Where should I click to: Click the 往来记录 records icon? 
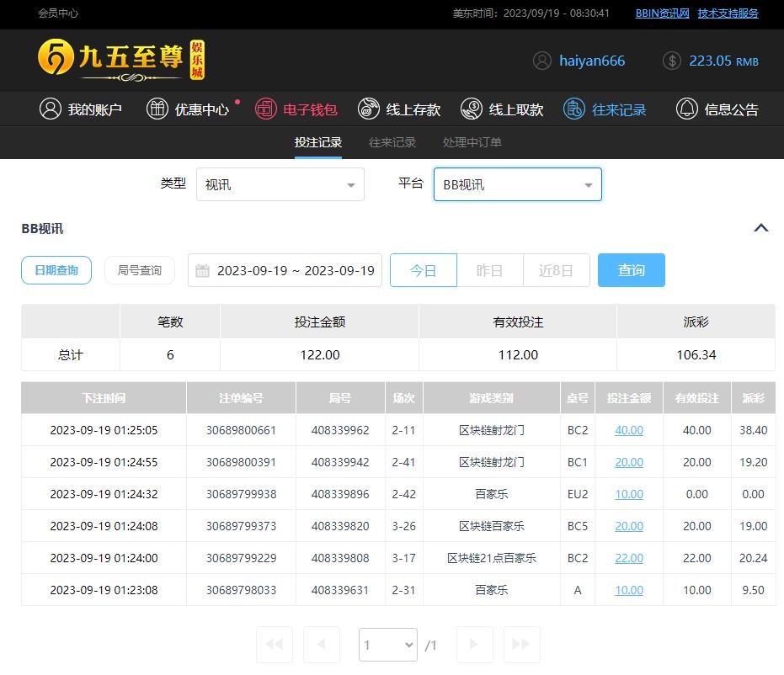point(574,109)
